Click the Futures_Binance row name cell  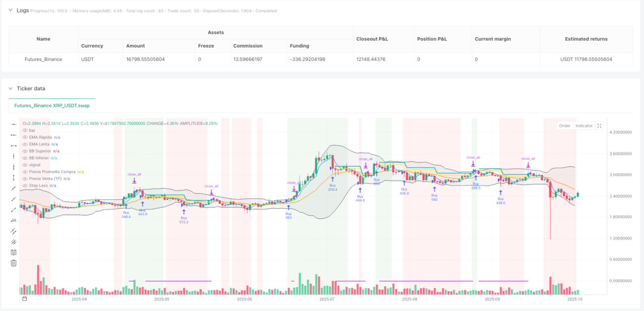point(44,59)
